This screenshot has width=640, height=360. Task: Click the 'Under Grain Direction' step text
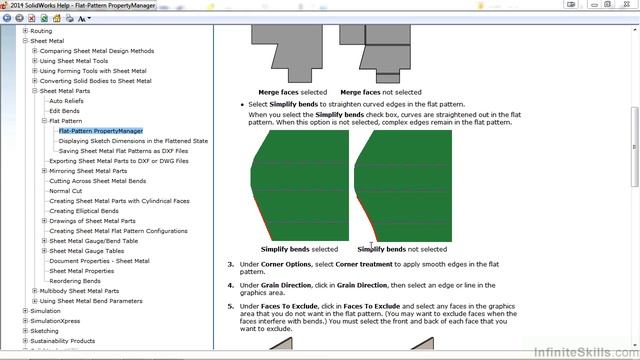tap(367, 289)
